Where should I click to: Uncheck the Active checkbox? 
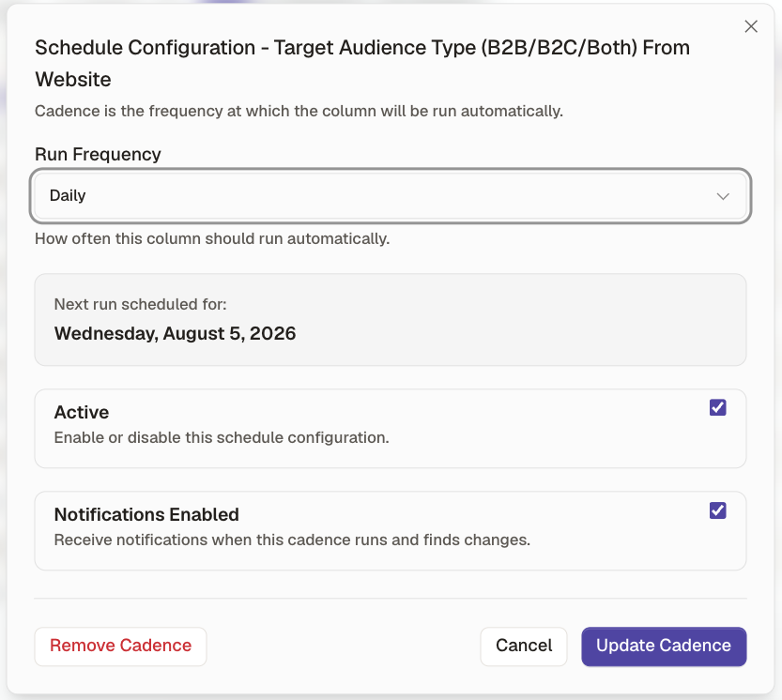point(717,407)
